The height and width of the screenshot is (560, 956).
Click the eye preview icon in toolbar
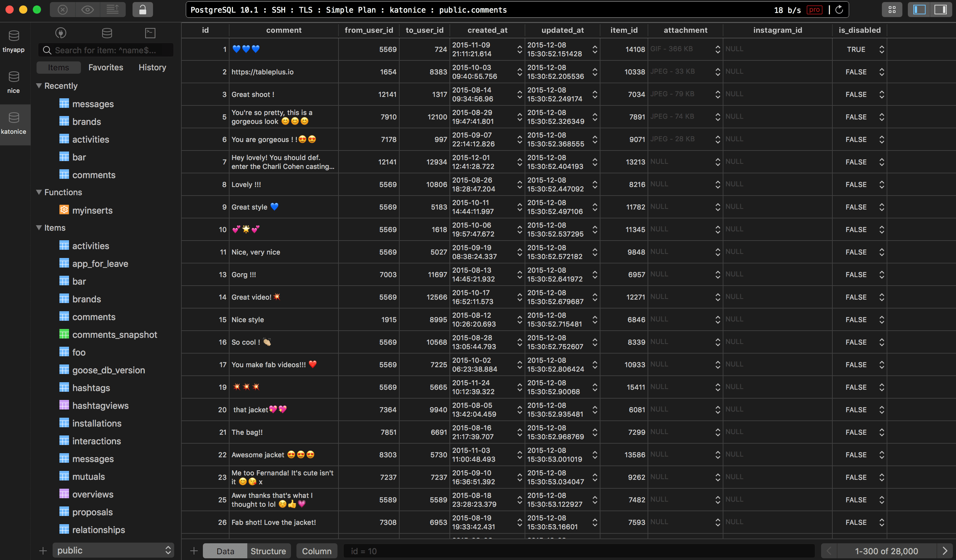87,10
